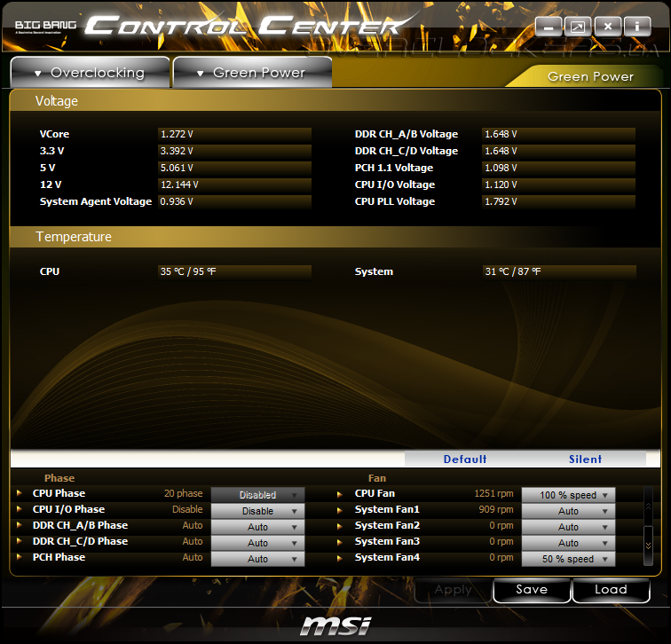Click the VCore 1.272 V value field
The height and width of the screenshot is (644, 671).
[234, 134]
